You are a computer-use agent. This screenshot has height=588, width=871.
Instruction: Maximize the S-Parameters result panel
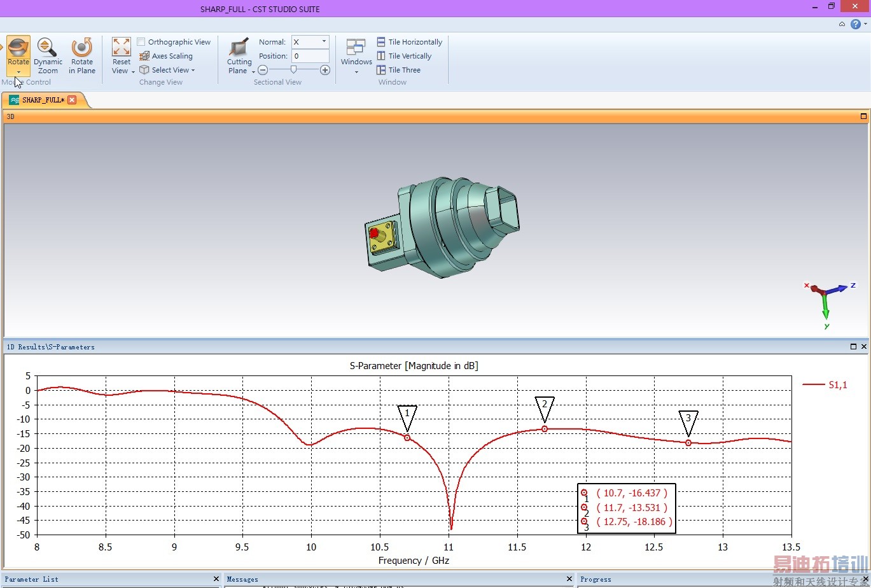pyautogui.click(x=853, y=347)
